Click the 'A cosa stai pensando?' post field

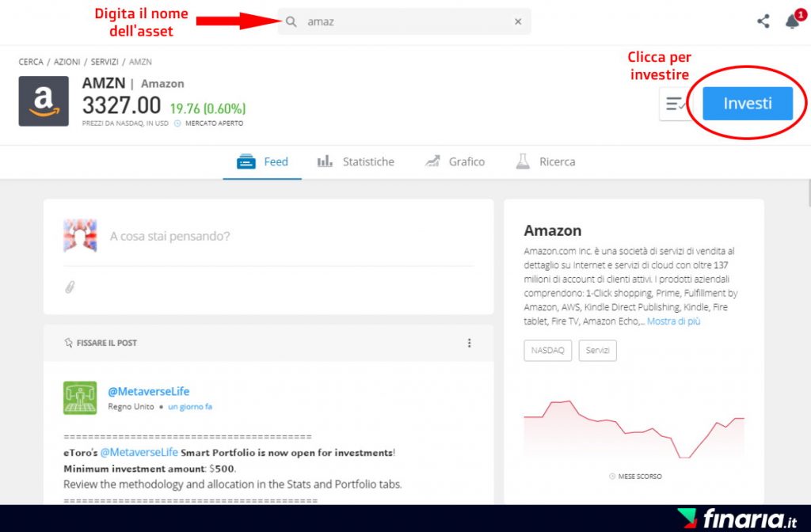click(169, 236)
